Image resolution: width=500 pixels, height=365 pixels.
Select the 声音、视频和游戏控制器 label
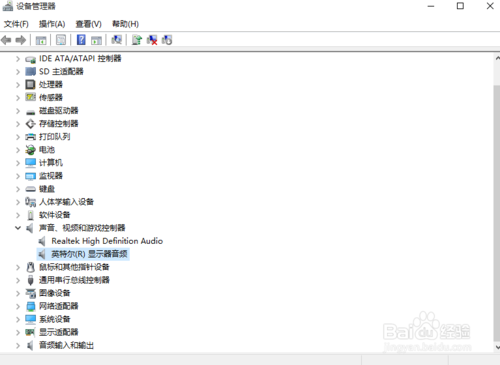click(82, 228)
